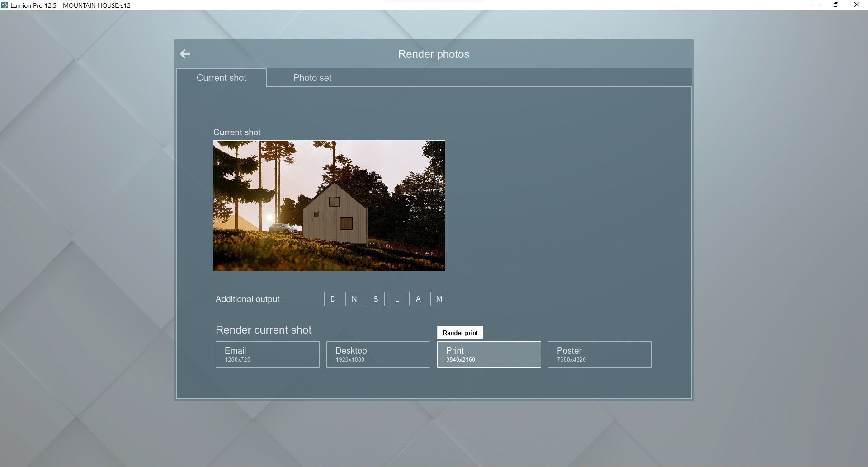Viewport: 868px width, 467px height.
Task: Toggle the N additional output option
Action: (354, 299)
